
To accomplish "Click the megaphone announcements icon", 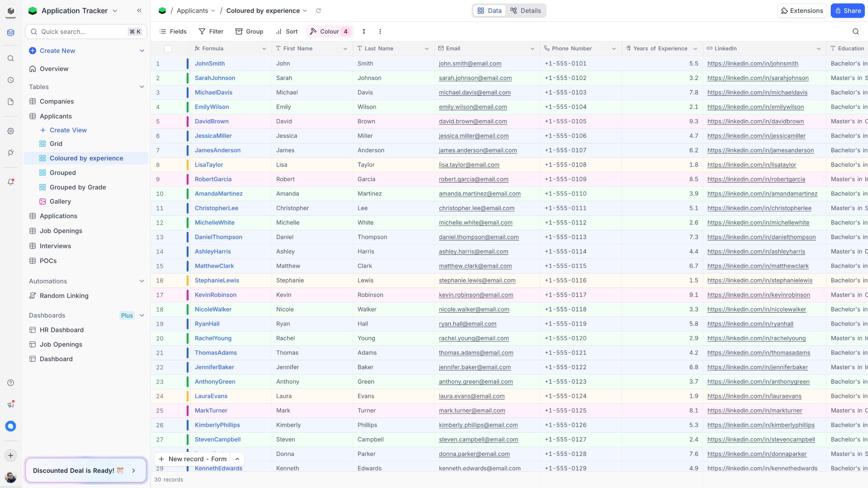I will [x=11, y=404].
